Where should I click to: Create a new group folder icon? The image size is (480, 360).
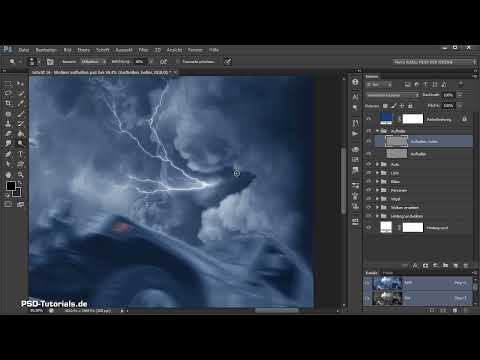[445, 266]
